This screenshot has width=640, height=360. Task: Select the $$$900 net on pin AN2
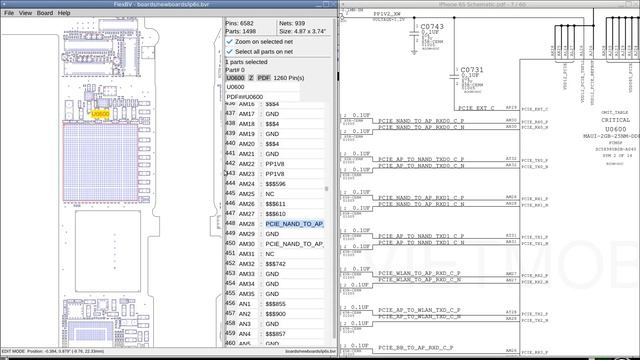click(276, 314)
